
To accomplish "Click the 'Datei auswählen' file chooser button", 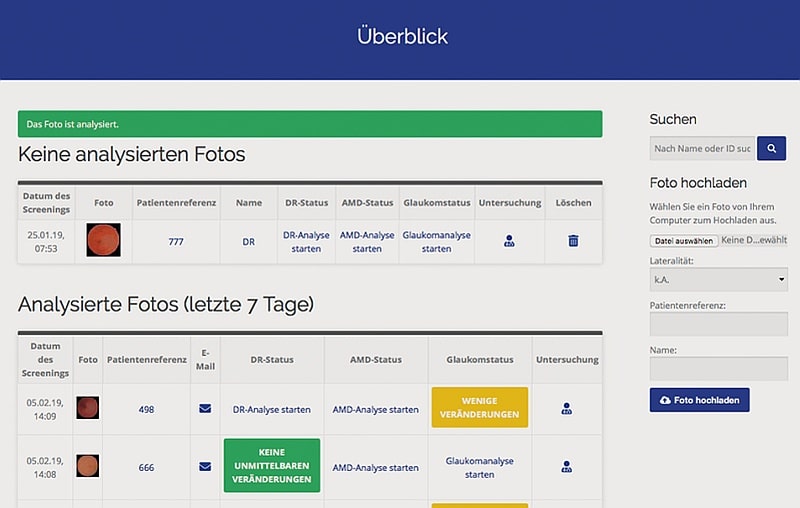I will [x=683, y=241].
